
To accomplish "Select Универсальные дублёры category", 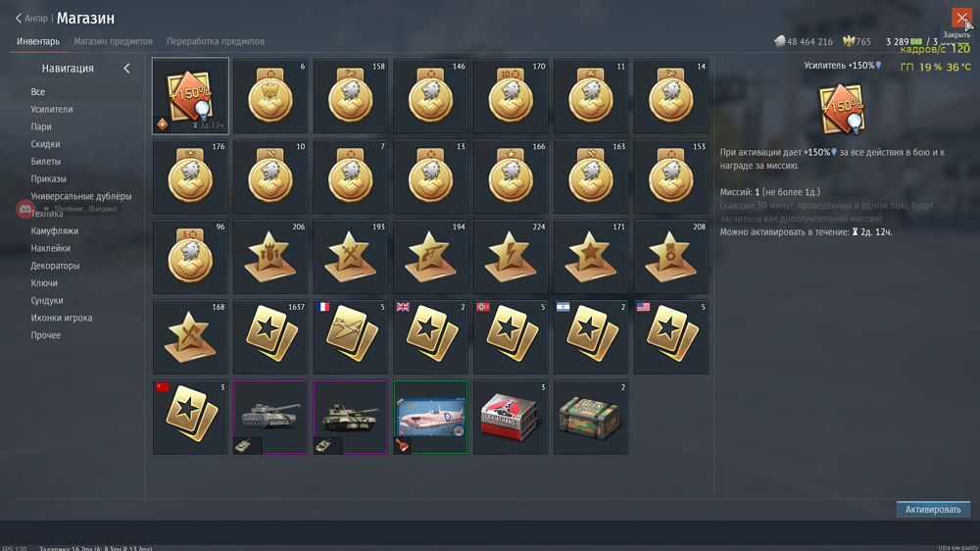I will [x=81, y=196].
